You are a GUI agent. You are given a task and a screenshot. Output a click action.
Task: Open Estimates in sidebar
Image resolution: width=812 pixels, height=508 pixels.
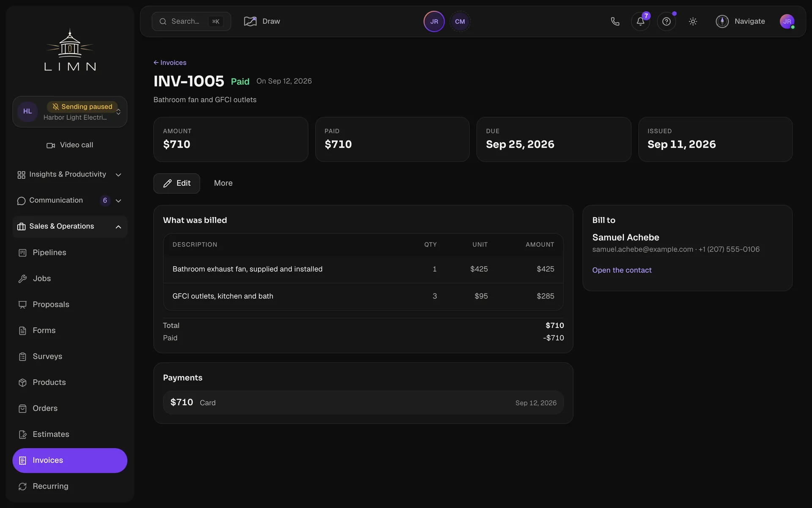coord(70,434)
